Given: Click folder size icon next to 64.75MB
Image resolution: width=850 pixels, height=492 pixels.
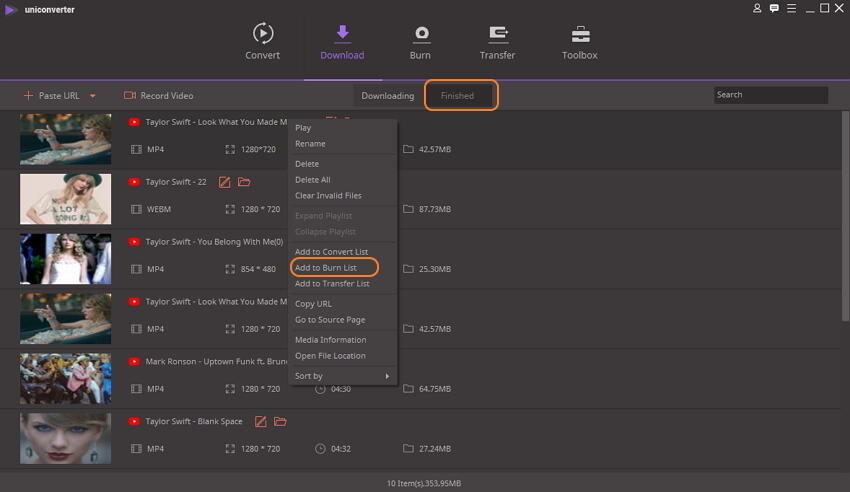Looking at the screenshot, I should coord(408,389).
